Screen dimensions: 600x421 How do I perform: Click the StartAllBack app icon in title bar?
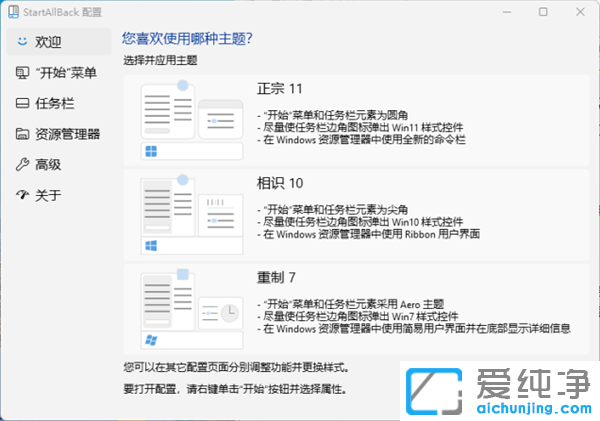pos(10,12)
